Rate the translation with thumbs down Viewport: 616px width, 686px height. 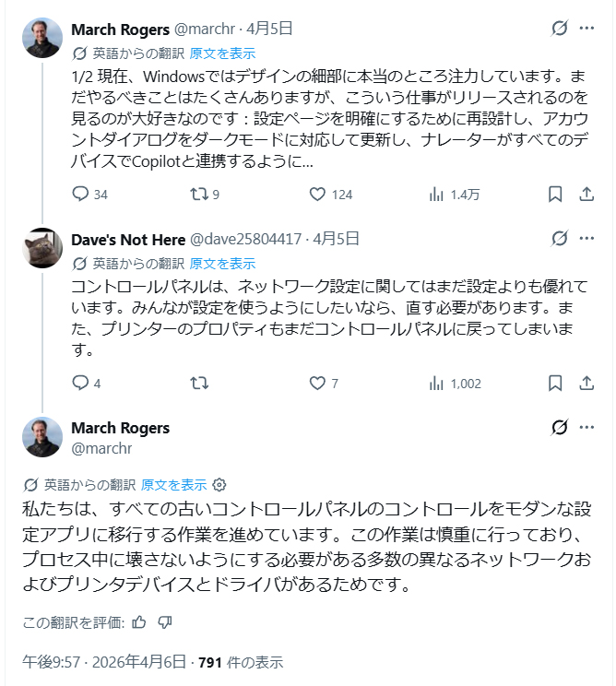pos(165,622)
